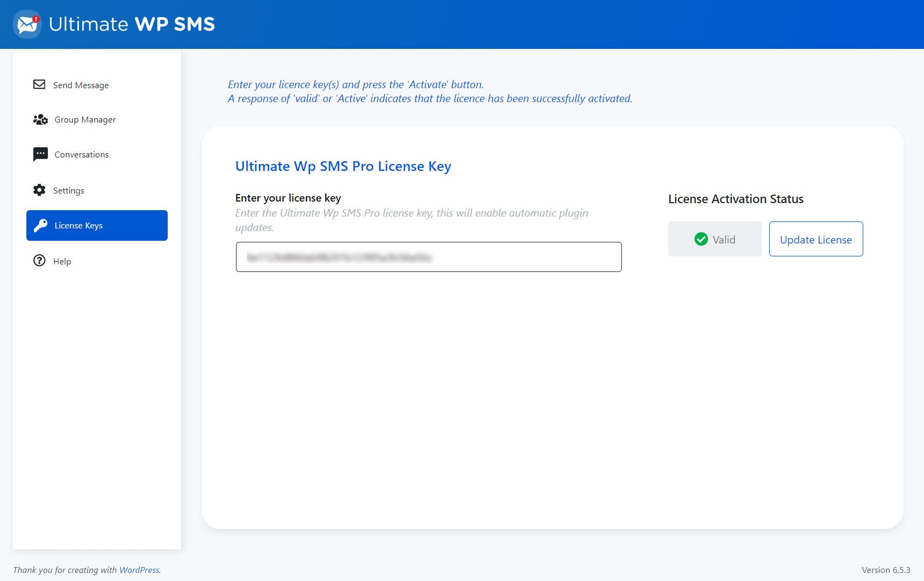The image size is (924, 581).
Task: Select the License Keys menu item
Action: 97,225
